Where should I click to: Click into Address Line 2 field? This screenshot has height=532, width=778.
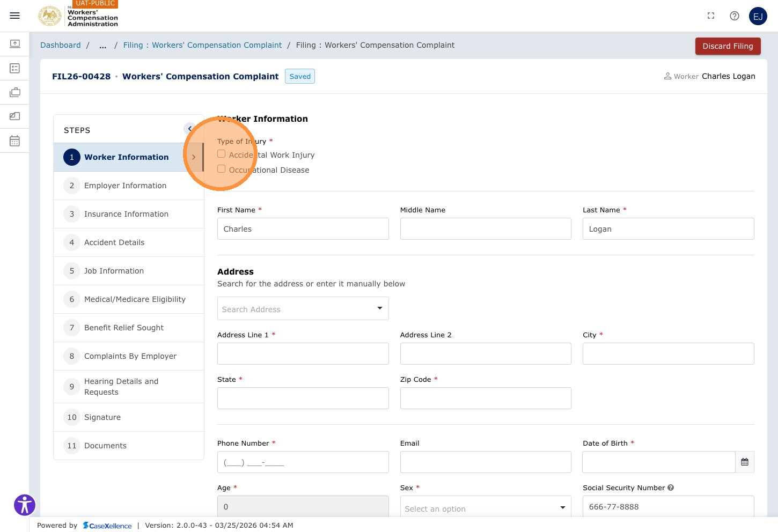(x=486, y=354)
